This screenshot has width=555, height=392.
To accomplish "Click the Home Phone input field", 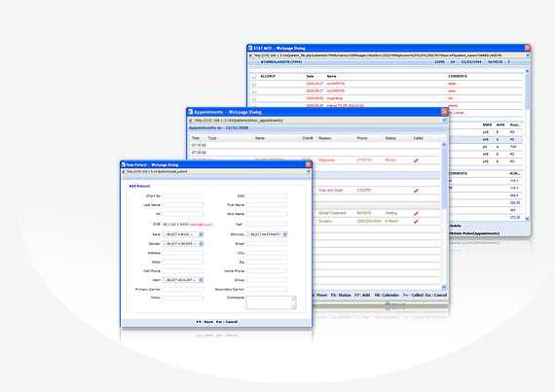I will coord(267,271).
